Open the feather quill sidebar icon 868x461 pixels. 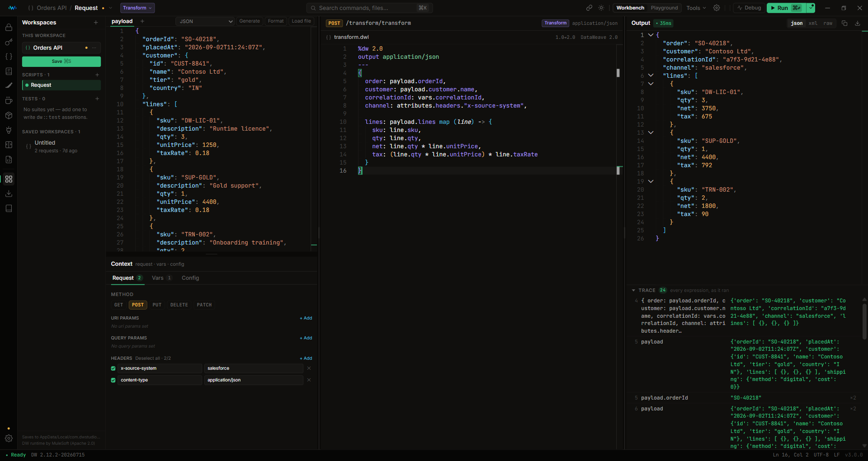9,85
